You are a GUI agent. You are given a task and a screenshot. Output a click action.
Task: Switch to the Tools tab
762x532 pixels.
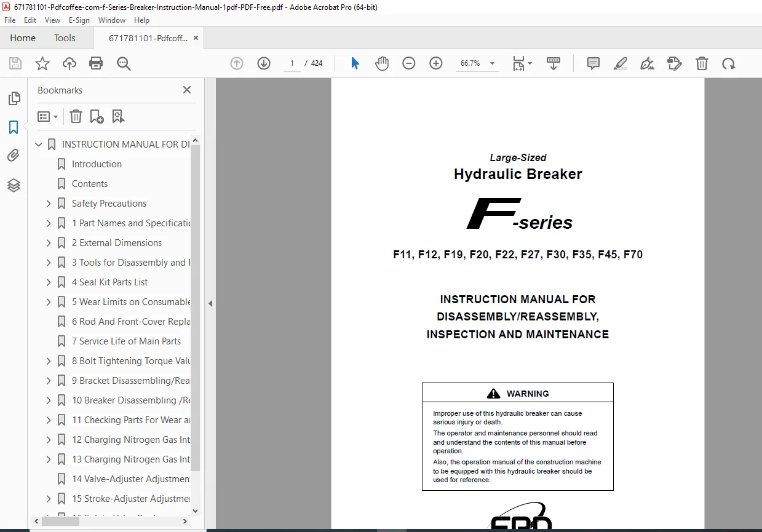pos(65,38)
